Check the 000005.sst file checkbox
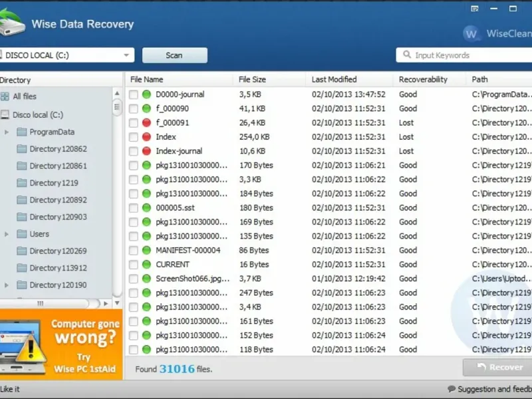This screenshot has height=399, width=532. pyautogui.click(x=134, y=208)
